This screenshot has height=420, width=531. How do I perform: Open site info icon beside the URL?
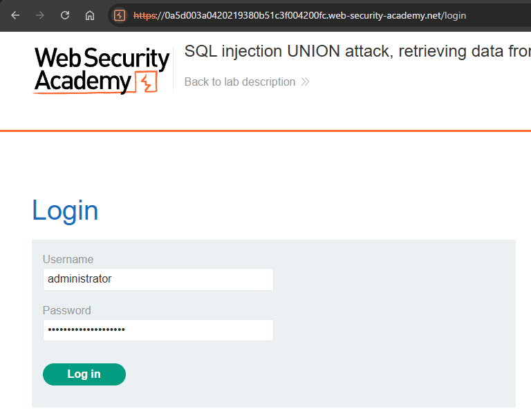tap(120, 15)
